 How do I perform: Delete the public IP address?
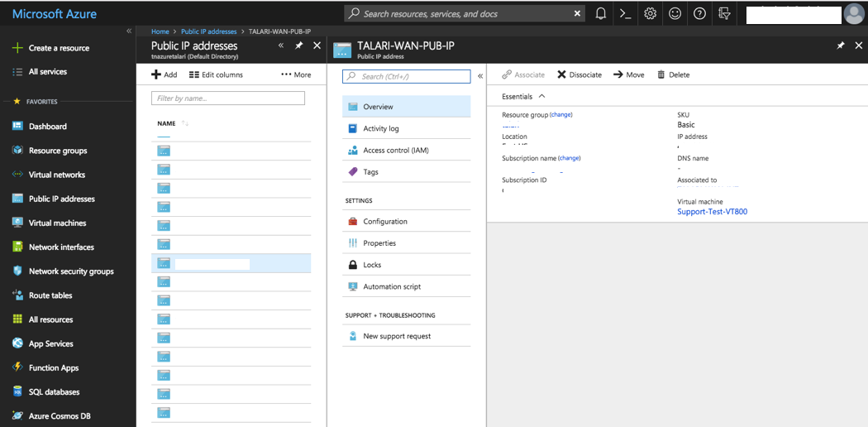[x=673, y=74]
